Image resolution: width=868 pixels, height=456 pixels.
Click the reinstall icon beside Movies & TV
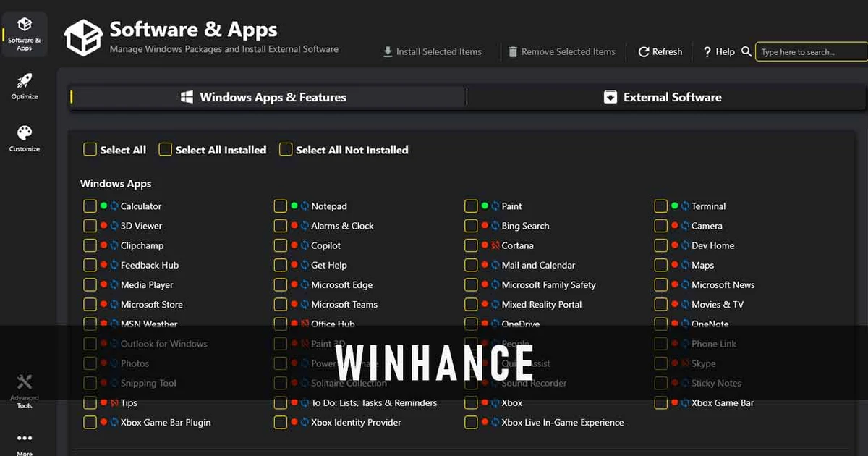pos(685,305)
